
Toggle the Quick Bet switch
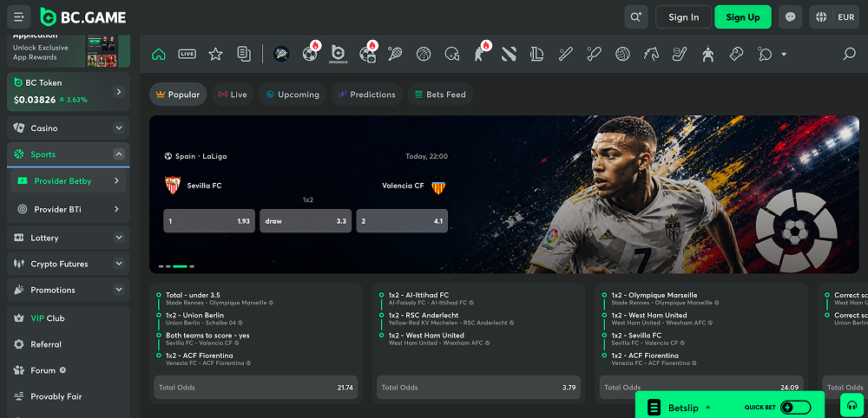point(795,408)
